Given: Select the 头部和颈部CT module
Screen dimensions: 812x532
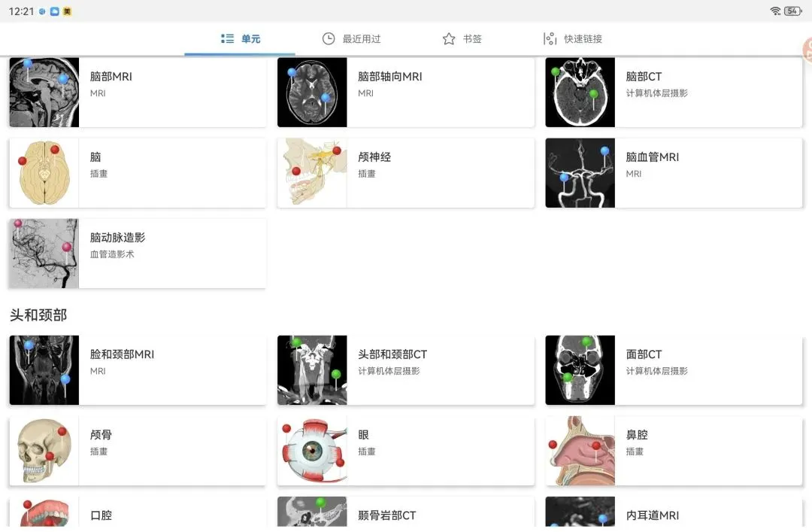Looking at the screenshot, I should (x=405, y=369).
